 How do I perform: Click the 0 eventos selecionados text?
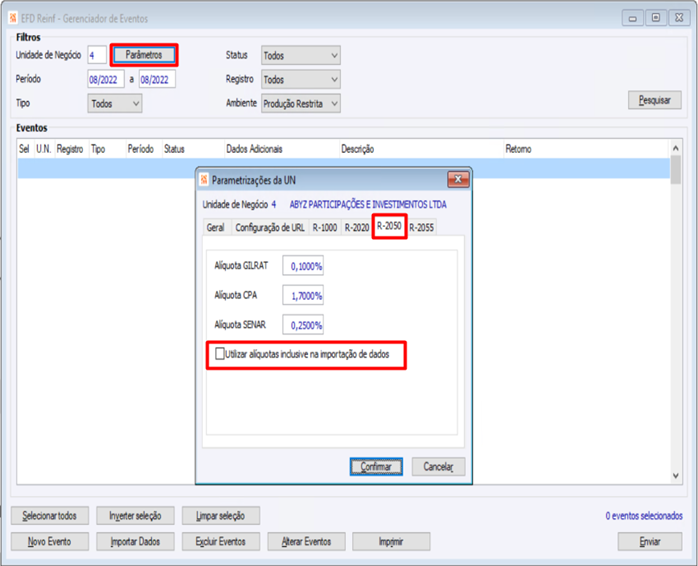[644, 516]
